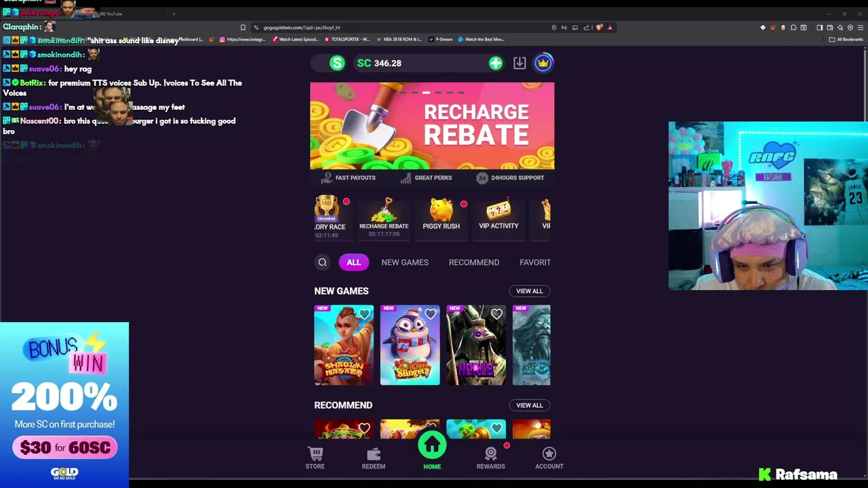The image size is (868, 488).
Task: Favorite the Wings of Horus game heart
Action: pyautogui.click(x=497, y=314)
